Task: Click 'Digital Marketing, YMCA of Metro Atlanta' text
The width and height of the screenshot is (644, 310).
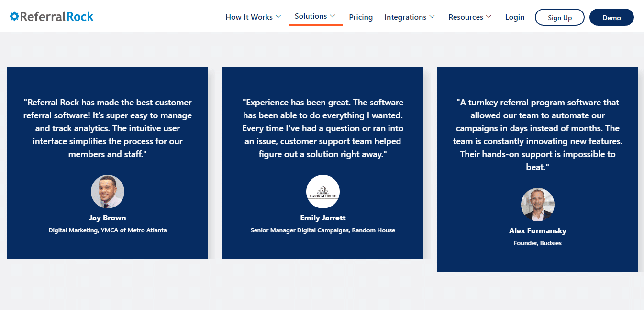Action: (x=108, y=230)
